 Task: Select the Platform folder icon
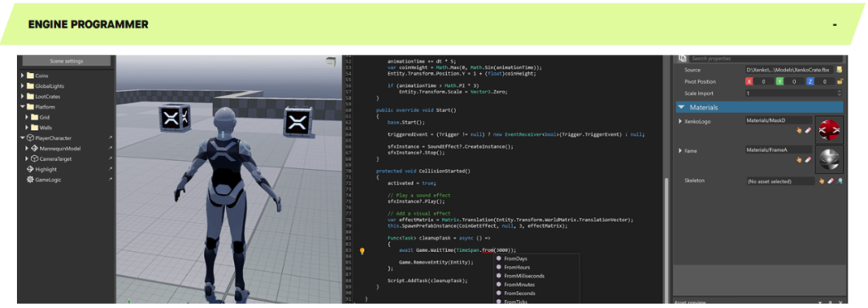click(x=31, y=107)
